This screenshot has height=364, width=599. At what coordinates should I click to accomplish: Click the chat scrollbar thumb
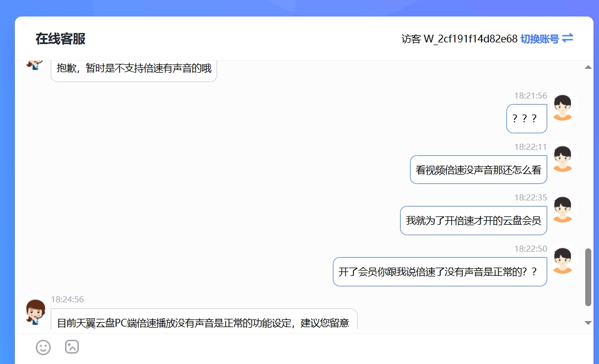tap(588, 276)
